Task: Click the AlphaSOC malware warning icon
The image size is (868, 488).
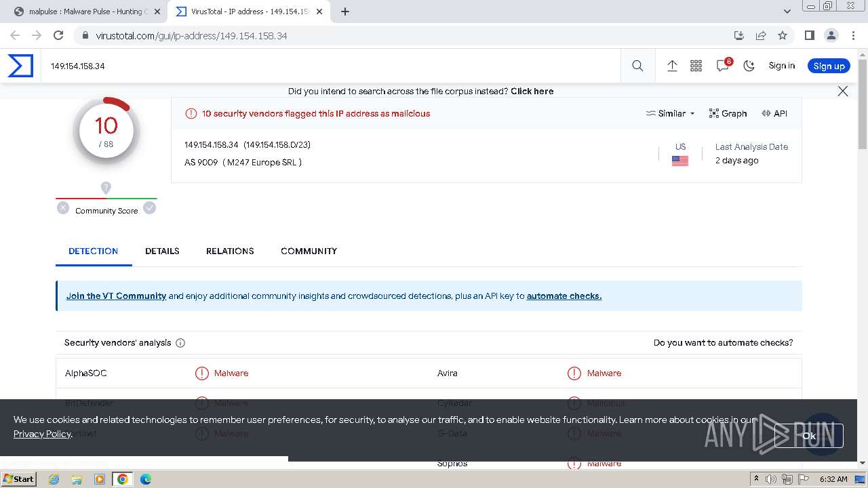Action: point(202,373)
